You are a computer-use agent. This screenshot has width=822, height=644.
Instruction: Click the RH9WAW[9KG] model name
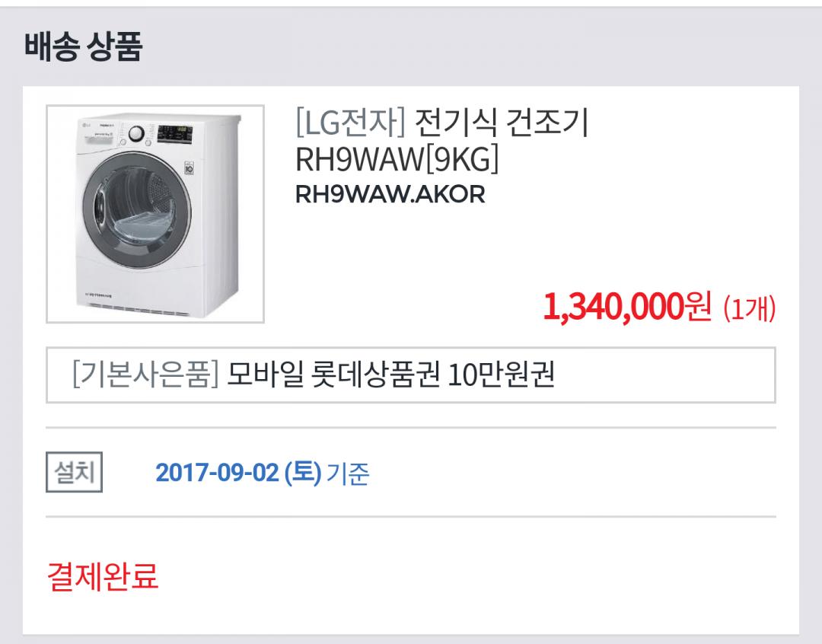(397, 158)
